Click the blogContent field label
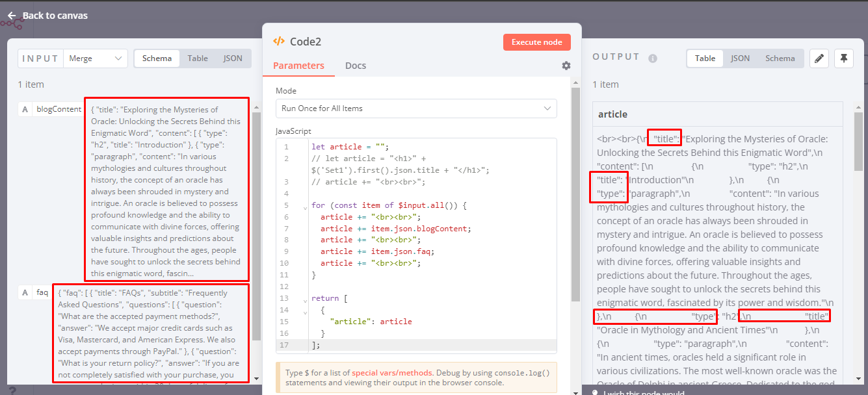This screenshot has height=395, width=868. click(59, 109)
